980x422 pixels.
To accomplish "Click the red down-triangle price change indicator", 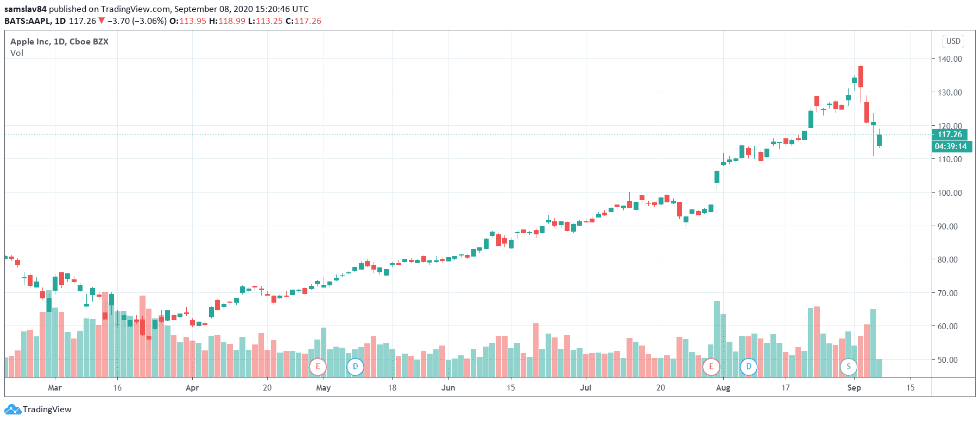I will click(102, 21).
